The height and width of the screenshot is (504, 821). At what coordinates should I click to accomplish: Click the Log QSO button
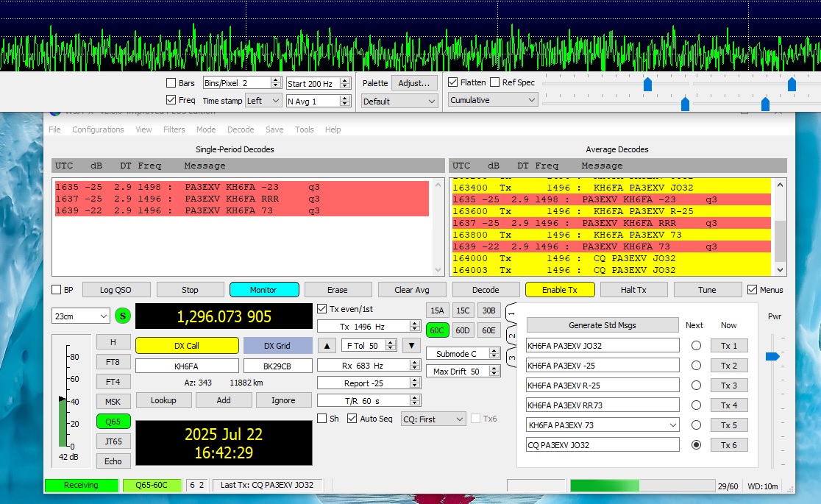tap(115, 290)
